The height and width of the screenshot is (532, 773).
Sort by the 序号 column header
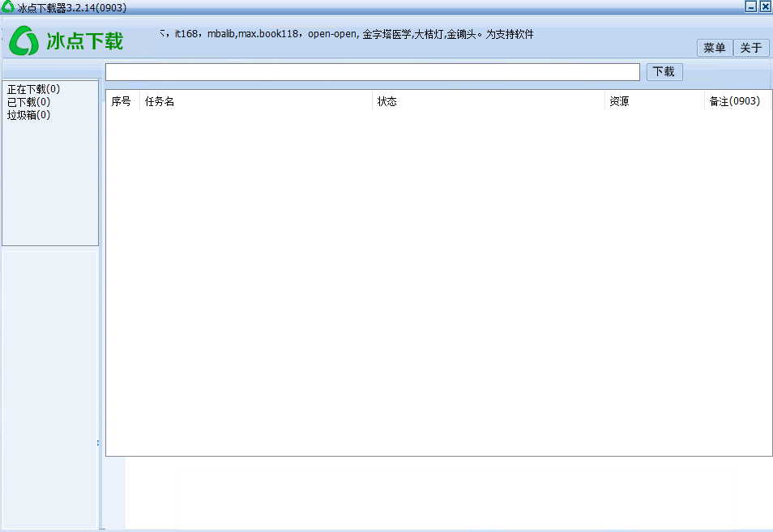122,101
